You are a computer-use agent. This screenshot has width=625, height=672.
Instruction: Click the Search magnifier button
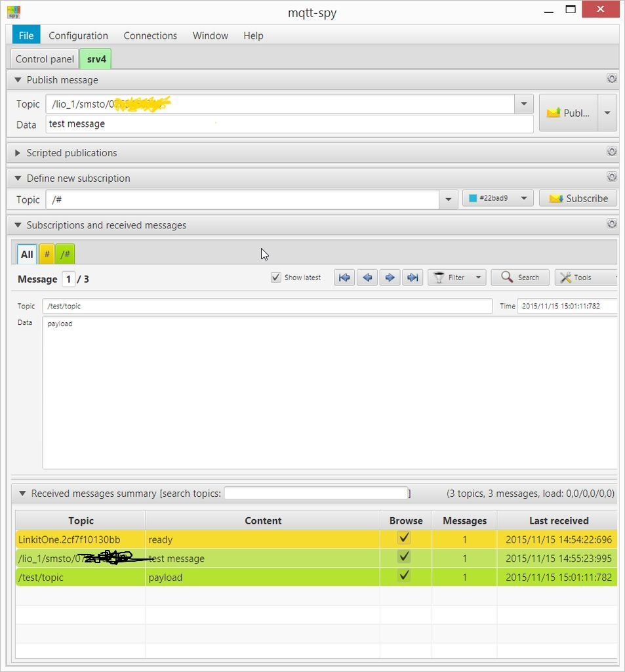pyautogui.click(x=520, y=278)
